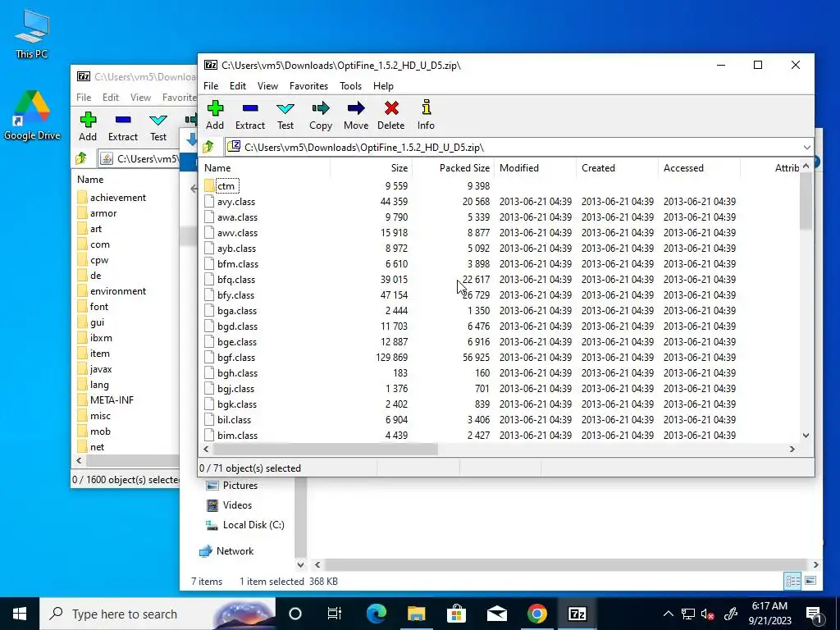Viewport: 840px width, 630px height.
Task: Sort by Modified column header
Action: (535, 167)
